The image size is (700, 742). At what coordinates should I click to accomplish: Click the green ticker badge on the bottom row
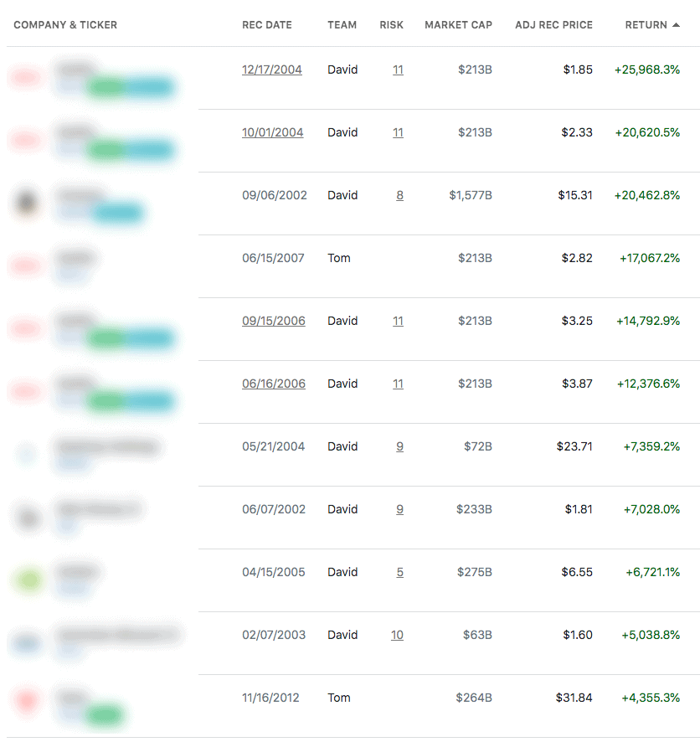coord(102,716)
